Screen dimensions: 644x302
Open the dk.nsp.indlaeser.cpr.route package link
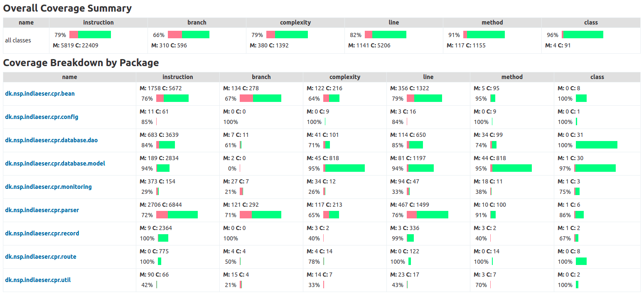41,257
